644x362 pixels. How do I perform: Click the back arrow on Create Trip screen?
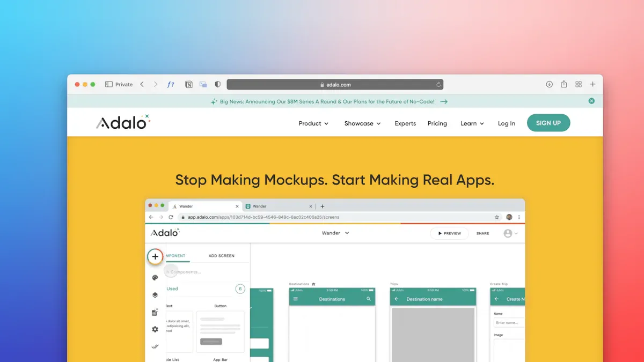496,299
